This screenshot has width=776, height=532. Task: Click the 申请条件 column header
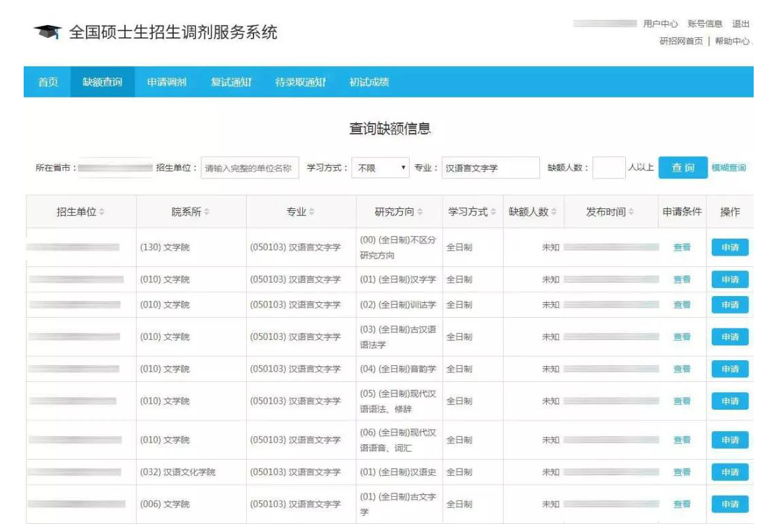[x=682, y=212]
